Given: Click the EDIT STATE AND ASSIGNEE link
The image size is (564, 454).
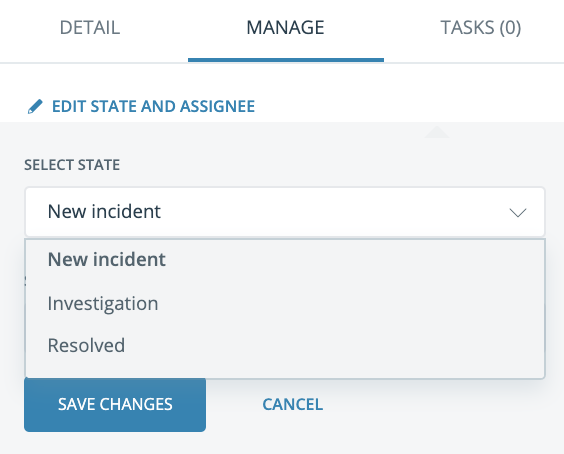Looking at the screenshot, I should pyautogui.click(x=154, y=106).
